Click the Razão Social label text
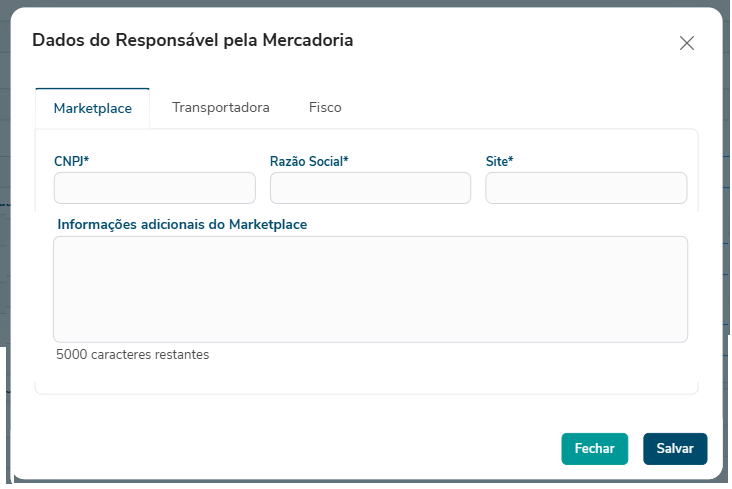The image size is (732, 489). tap(306, 160)
